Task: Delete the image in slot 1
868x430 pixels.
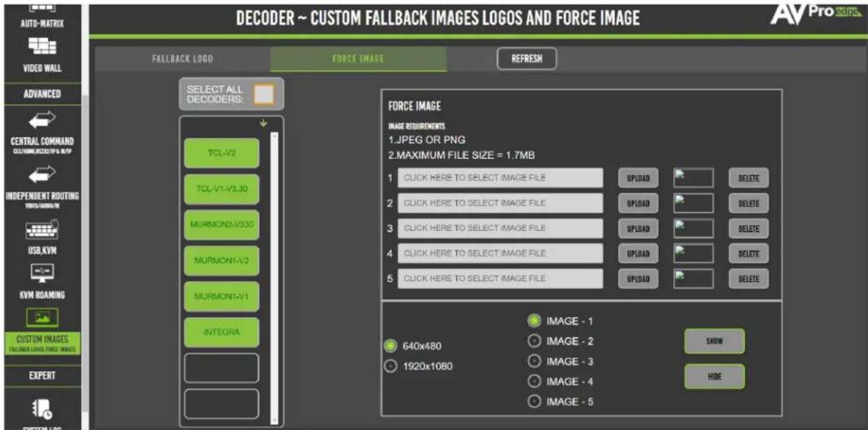Action: 749,179
